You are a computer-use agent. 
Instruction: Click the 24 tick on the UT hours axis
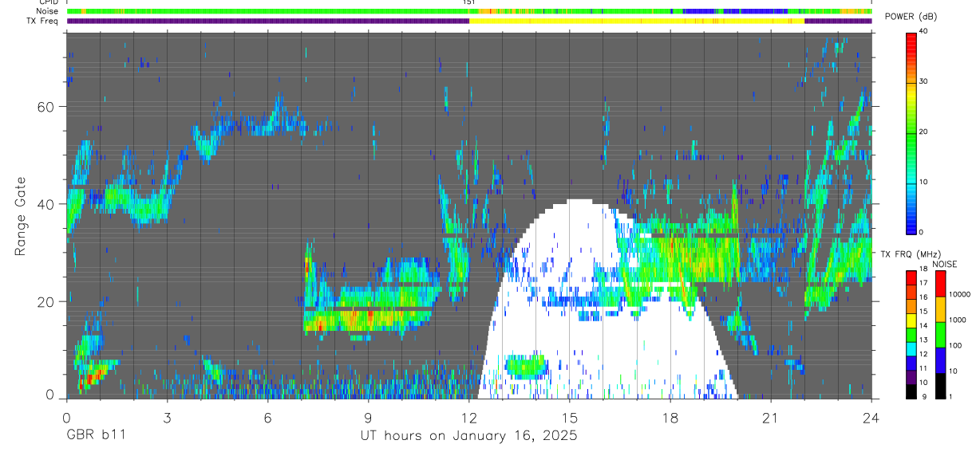pyautogui.click(x=871, y=419)
